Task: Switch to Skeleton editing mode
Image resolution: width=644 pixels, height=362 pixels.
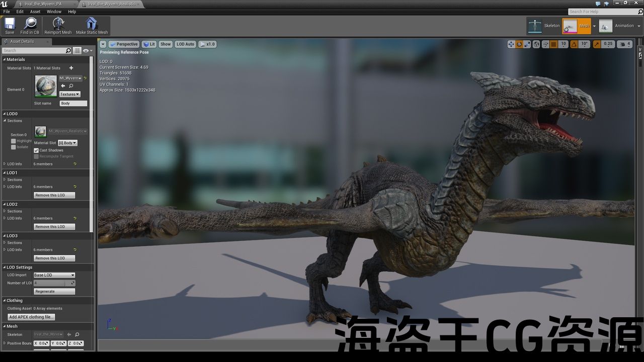Action: pyautogui.click(x=544, y=26)
